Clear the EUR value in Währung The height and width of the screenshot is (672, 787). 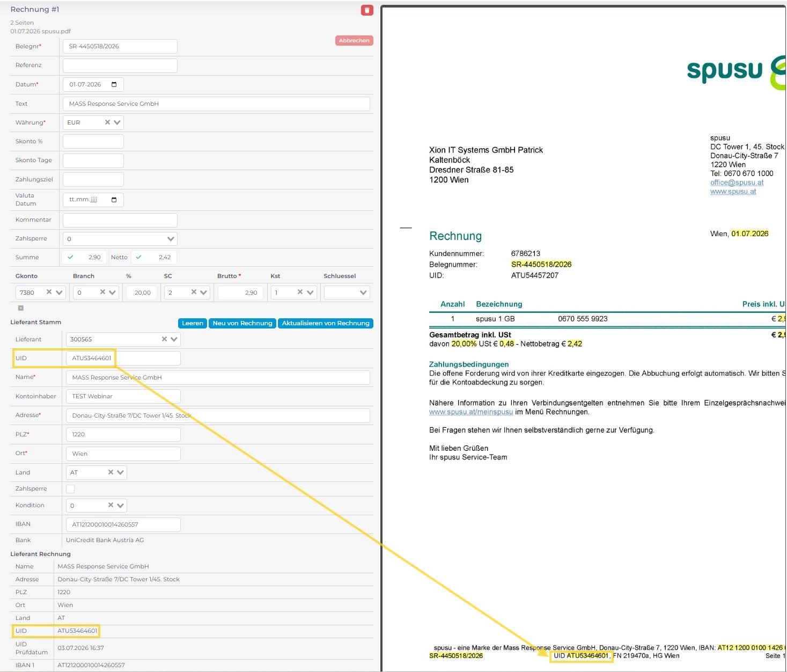[107, 122]
